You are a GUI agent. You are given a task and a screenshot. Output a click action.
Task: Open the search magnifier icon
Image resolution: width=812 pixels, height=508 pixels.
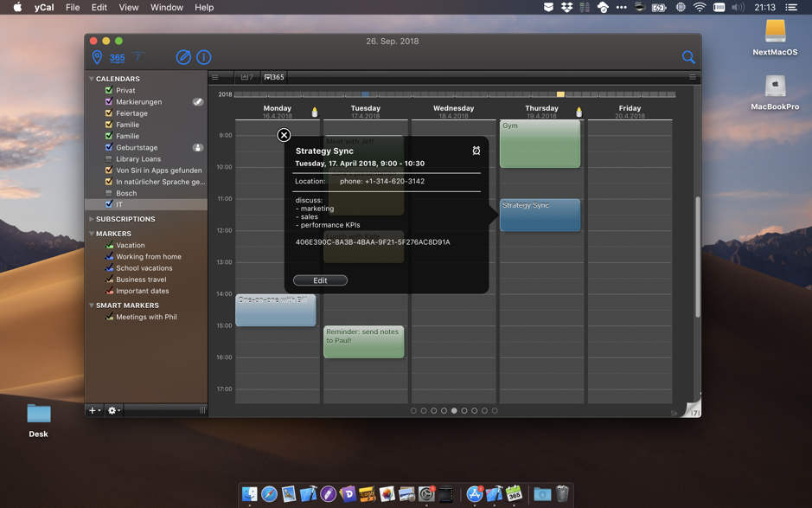688,57
